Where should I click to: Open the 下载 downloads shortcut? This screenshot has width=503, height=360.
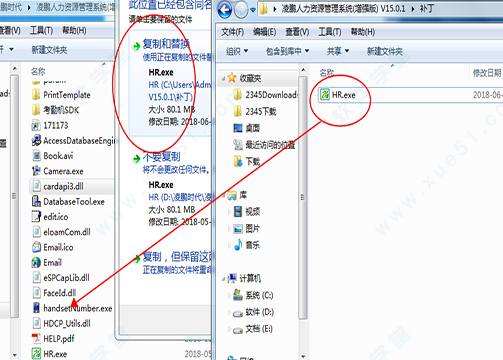[247, 162]
